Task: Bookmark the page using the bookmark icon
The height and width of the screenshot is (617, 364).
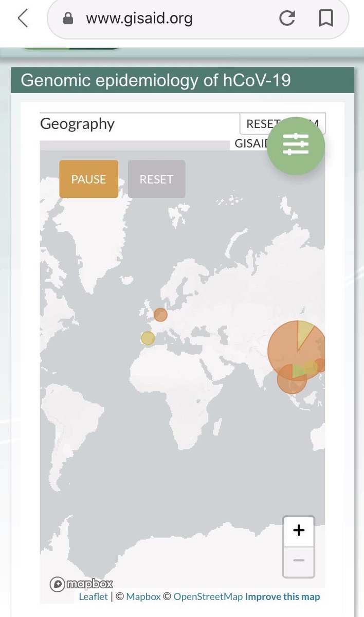Action: click(x=325, y=19)
